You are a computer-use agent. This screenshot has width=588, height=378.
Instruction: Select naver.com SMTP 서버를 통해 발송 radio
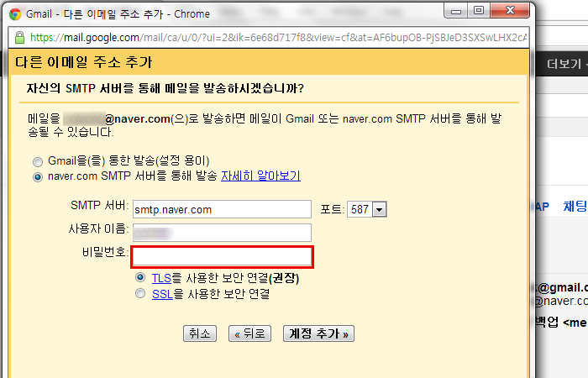coord(38,177)
